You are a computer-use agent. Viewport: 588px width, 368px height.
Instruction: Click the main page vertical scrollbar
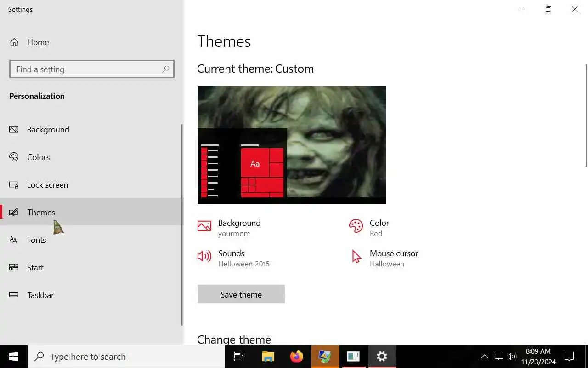[x=586, y=115]
